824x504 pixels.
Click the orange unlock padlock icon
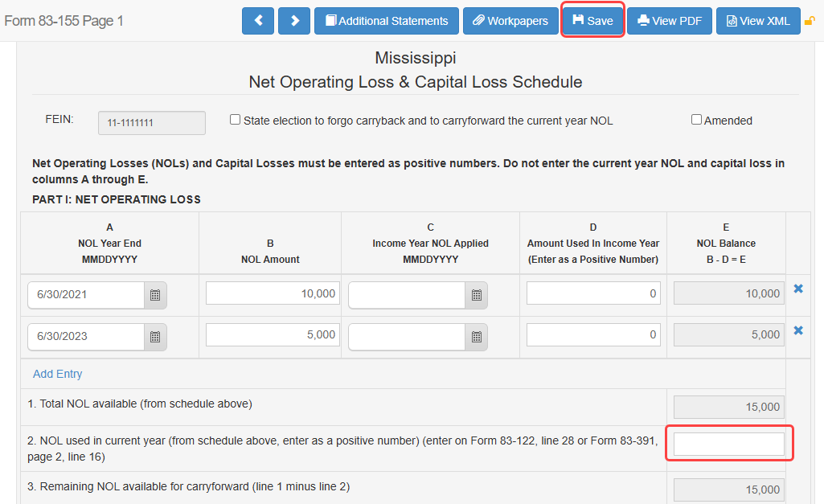click(810, 21)
